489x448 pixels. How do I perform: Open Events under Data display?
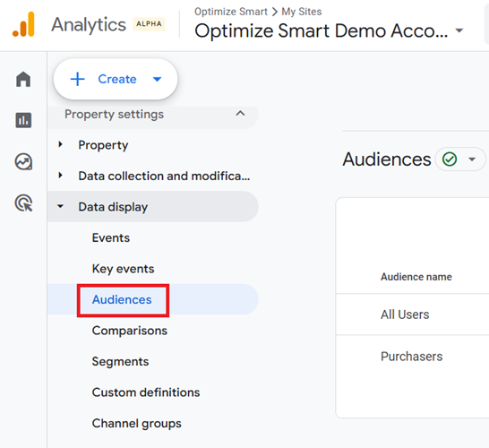(111, 237)
